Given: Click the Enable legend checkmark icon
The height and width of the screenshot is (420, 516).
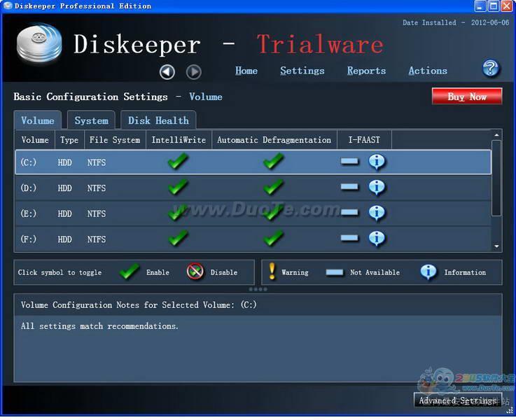Looking at the screenshot, I should pyautogui.click(x=130, y=272).
